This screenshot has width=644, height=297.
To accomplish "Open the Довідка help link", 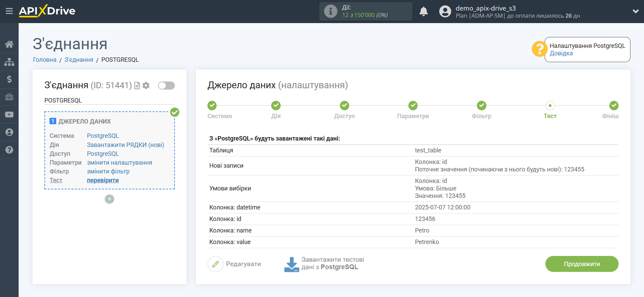I will click(x=561, y=53).
